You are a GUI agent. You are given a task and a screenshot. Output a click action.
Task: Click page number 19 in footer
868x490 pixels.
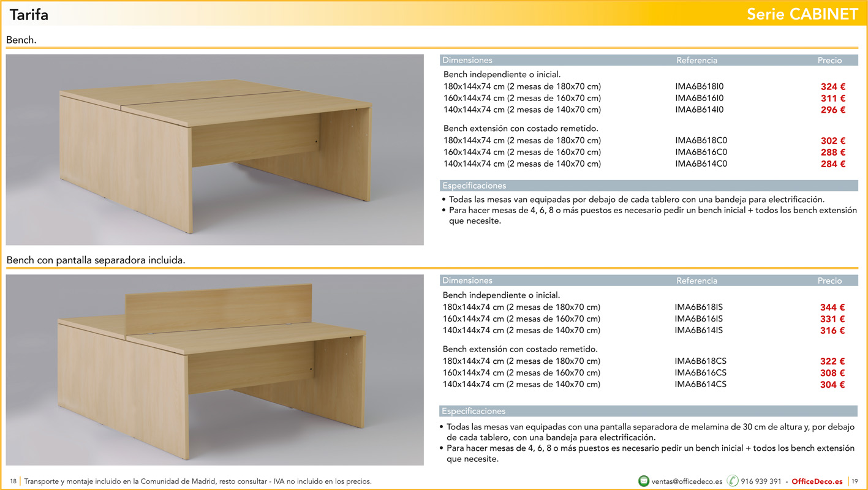[855, 481]
